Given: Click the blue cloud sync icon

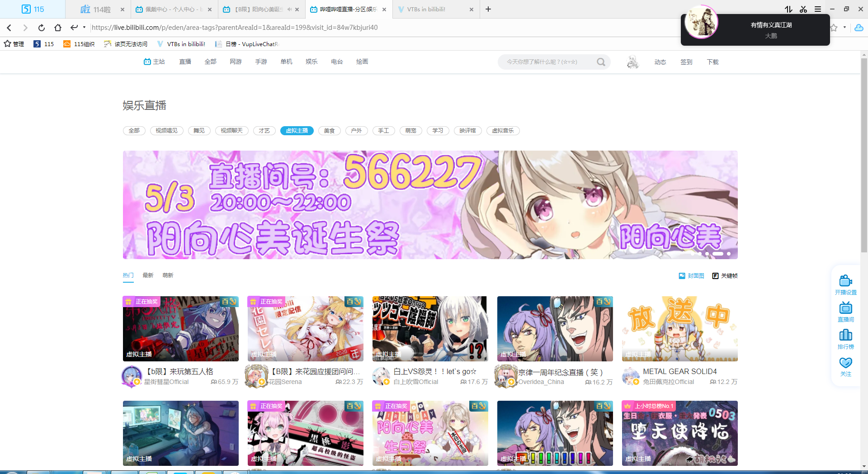Looking at the screenshot, I should (859, 28).
